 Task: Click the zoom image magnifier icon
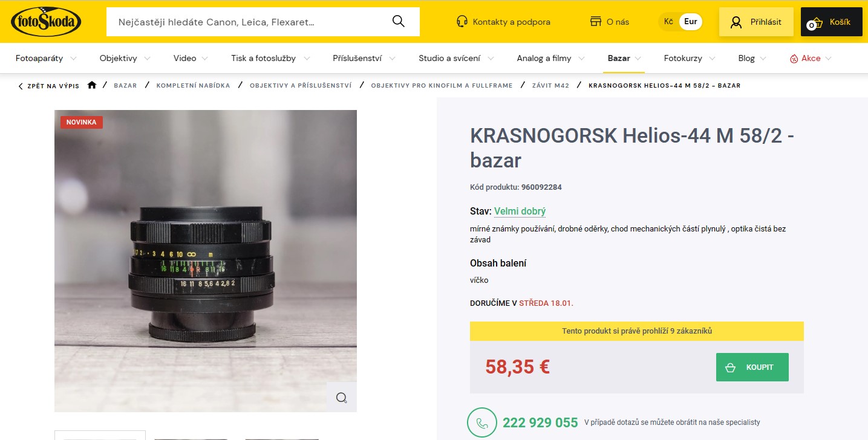click(342, 397)
